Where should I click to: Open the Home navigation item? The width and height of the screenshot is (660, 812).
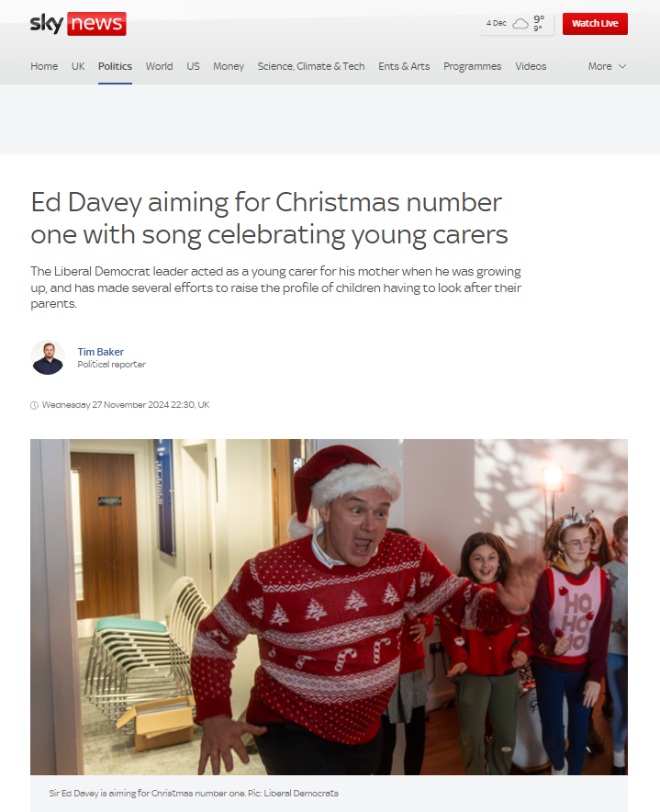point(44,66)
